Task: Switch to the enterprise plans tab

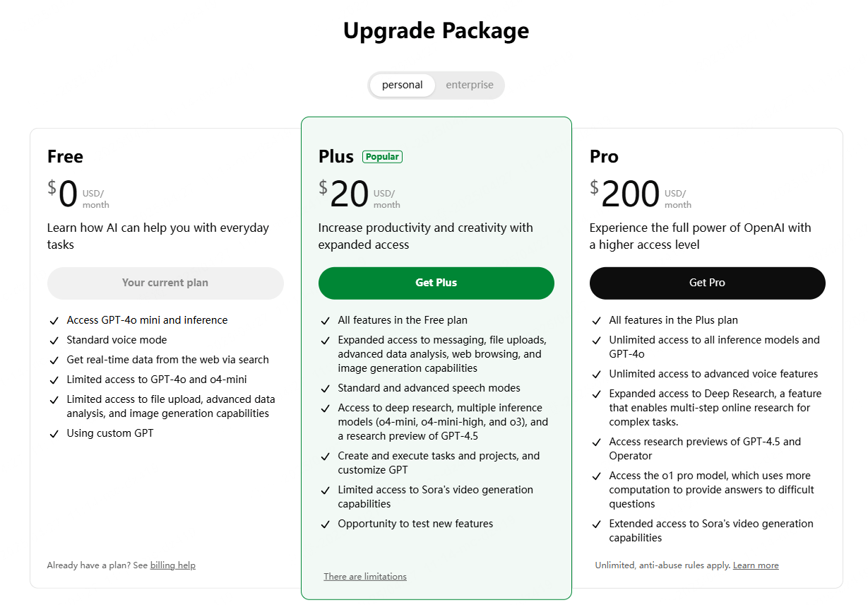Action: coord(470,85)
